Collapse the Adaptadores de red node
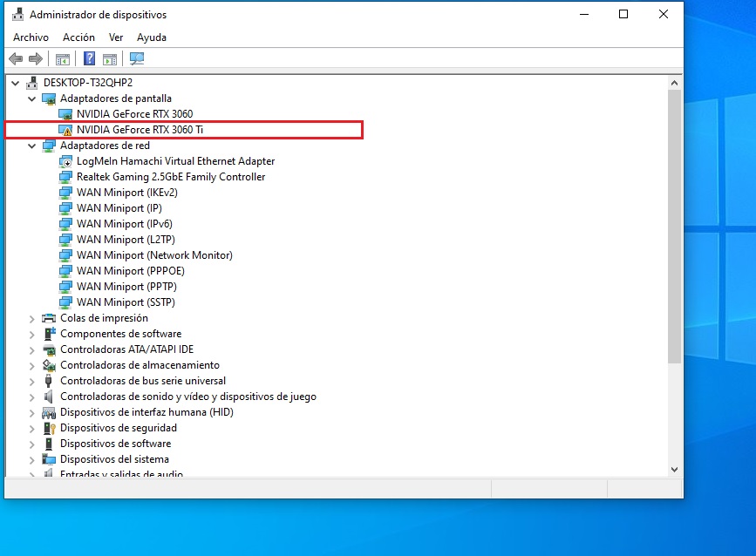This screenshot has width=756, height=556. point(31,146)
